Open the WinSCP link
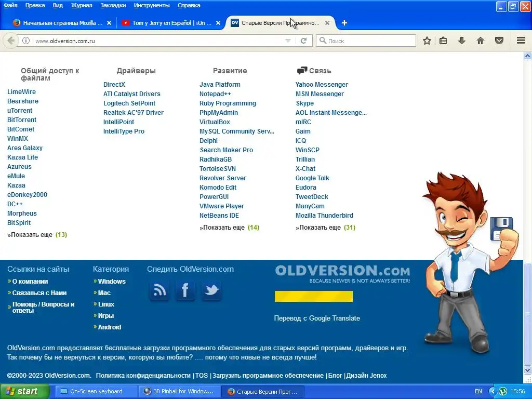 [x=308, y=150]
